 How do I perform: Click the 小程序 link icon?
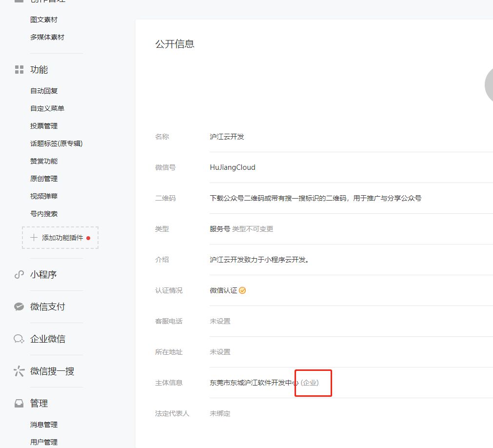tap(19, 275)
